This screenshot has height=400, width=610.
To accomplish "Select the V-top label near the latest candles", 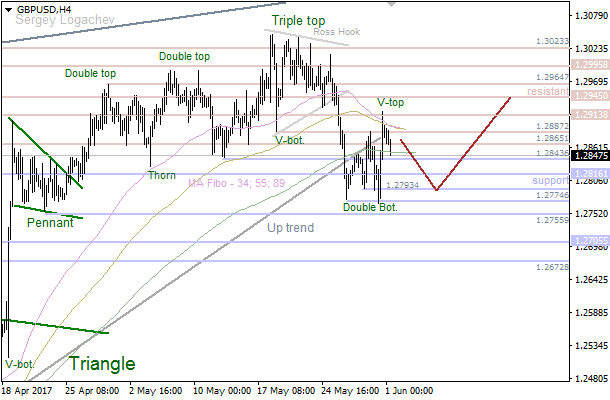I will click(x=391, y=103).
